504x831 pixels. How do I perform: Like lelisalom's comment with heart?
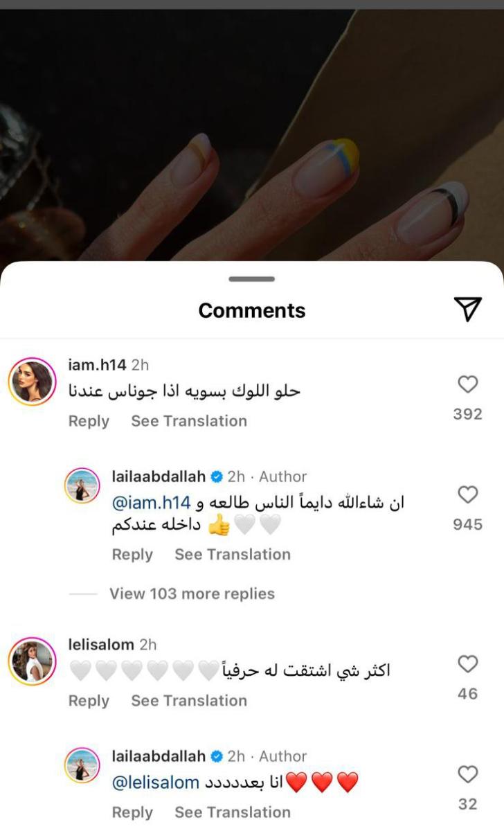pyautogui.click(x=468, y=664)
